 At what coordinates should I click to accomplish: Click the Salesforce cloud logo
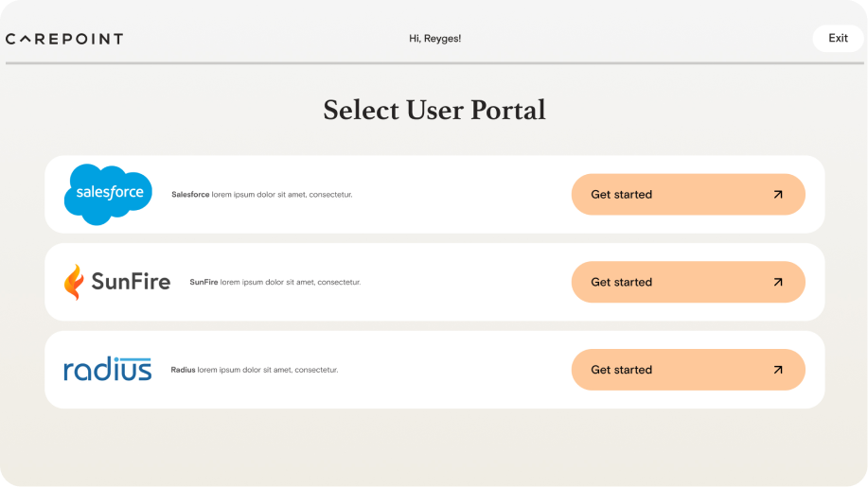[x=108, y=194]
